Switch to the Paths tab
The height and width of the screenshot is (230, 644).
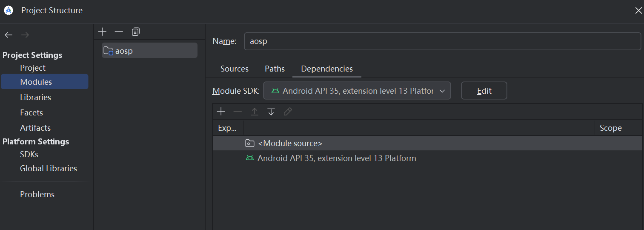pyautogui.click(x=275, y=69)
